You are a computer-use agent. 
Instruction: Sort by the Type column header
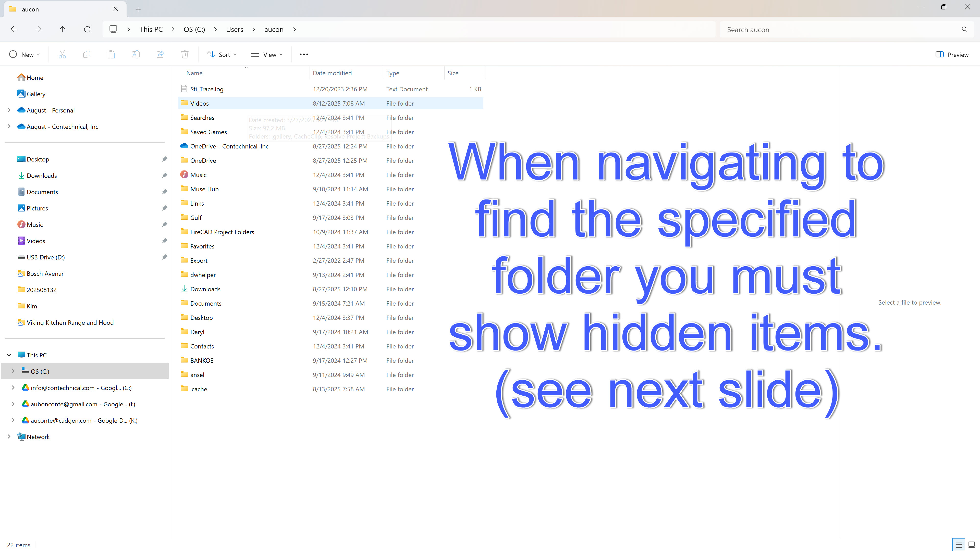coord(414,73)
